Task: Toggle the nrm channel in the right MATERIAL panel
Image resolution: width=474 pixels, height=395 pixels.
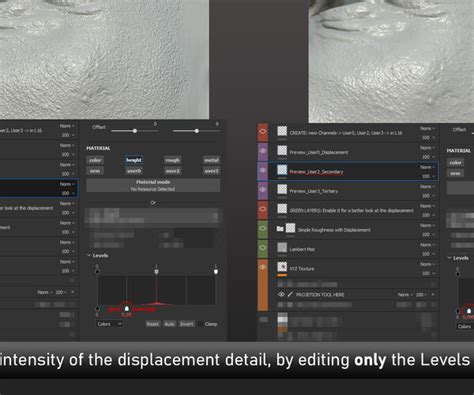Action: coord(455,173)
